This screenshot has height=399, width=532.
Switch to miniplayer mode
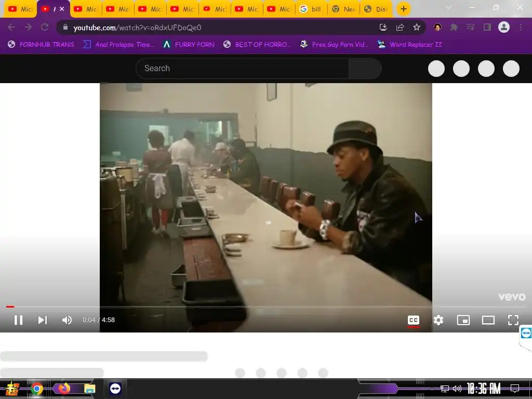coord(463,320)
